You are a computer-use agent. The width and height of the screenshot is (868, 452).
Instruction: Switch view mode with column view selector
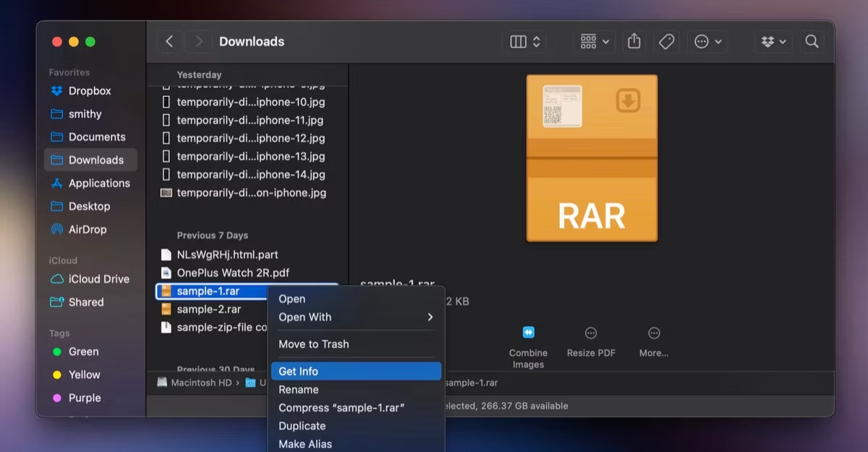pyautogui.click(x=525, y=42)
